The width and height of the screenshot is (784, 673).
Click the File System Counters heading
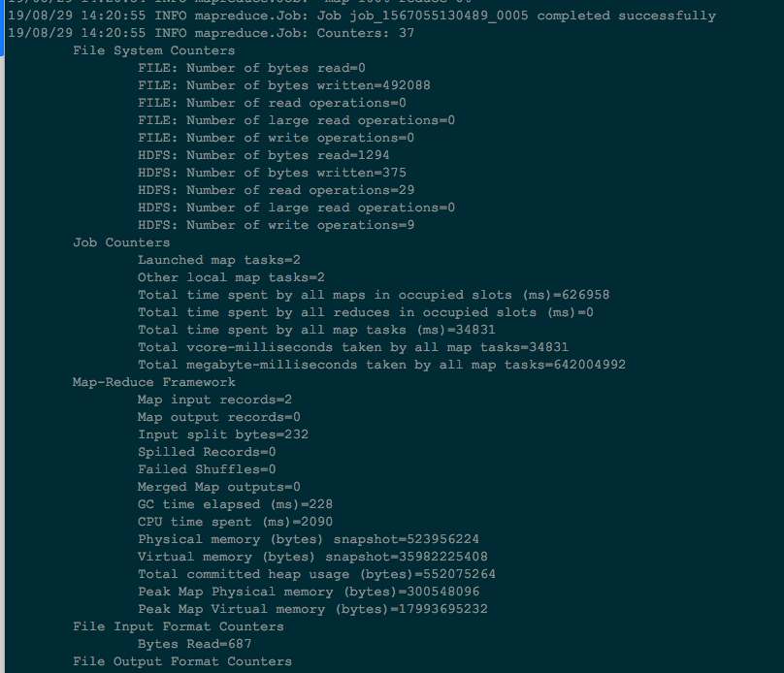[154, 50]
